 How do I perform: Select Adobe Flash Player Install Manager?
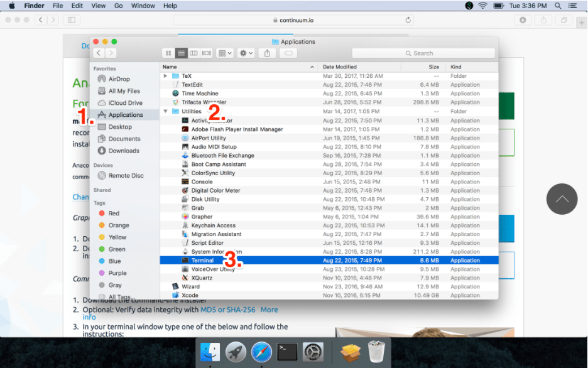pos(329,129)
